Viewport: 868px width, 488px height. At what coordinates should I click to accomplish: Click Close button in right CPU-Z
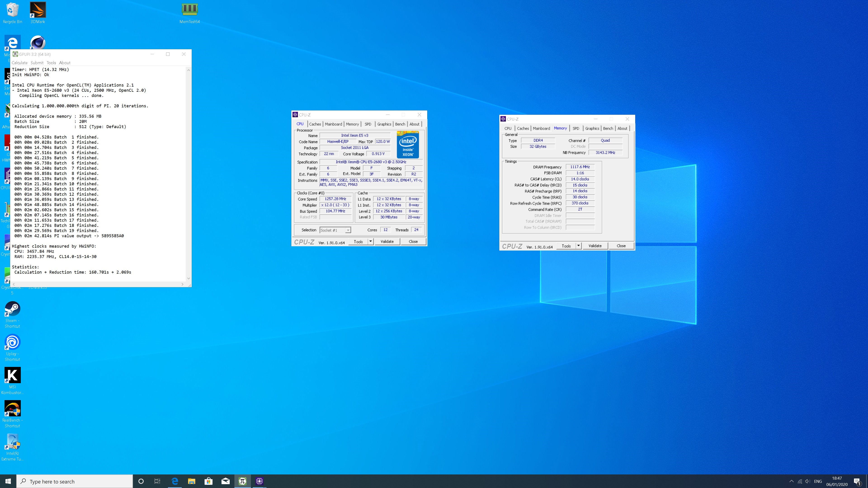pos(621,246)
